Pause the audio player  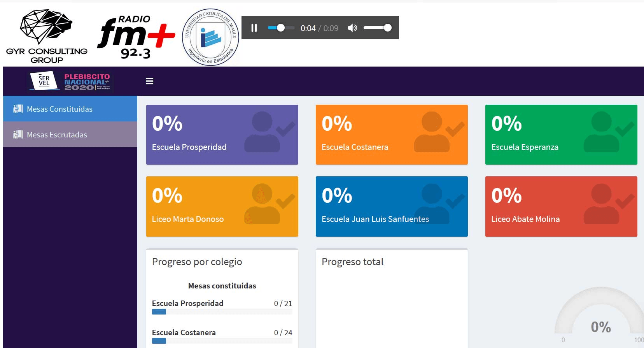[x=254, y=28]
